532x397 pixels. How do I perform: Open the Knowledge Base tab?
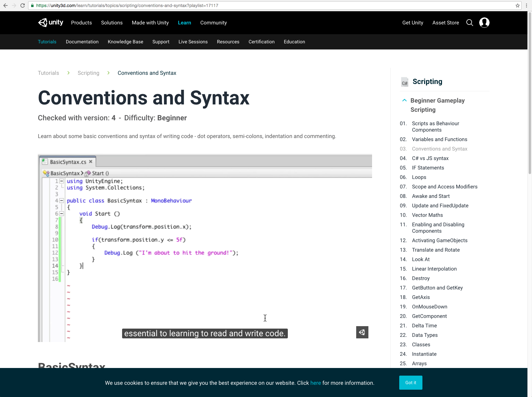pos(125,42)
